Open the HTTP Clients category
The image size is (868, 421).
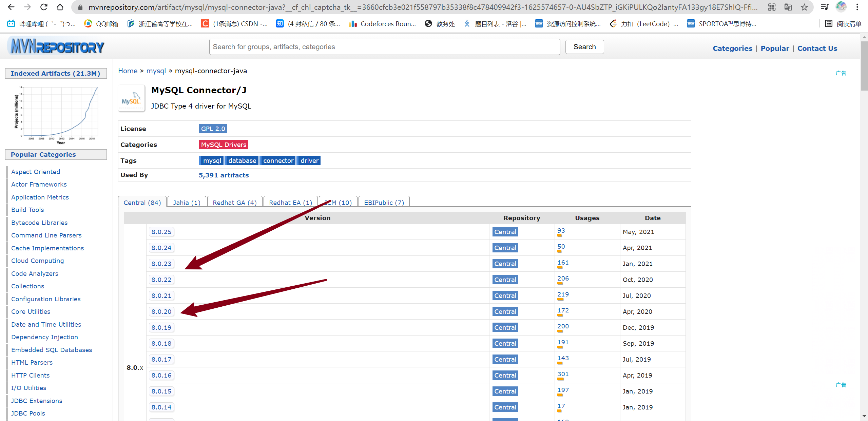click(x=30, y=375)
